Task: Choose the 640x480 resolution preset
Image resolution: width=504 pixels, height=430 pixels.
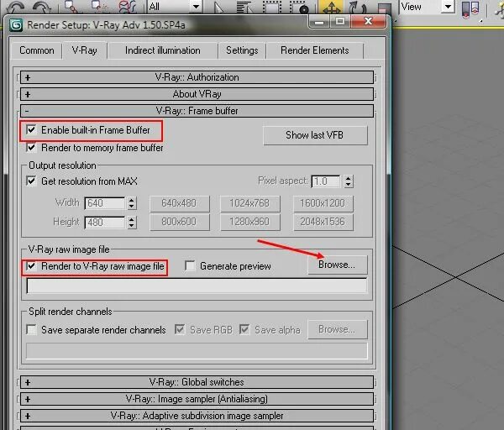Action: click(x=180, y=203)
